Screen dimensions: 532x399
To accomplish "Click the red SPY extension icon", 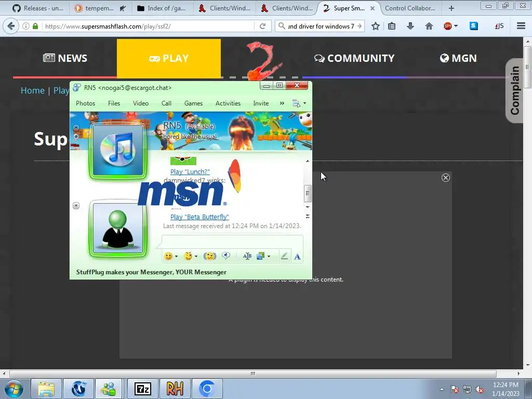I will (448, 26).
